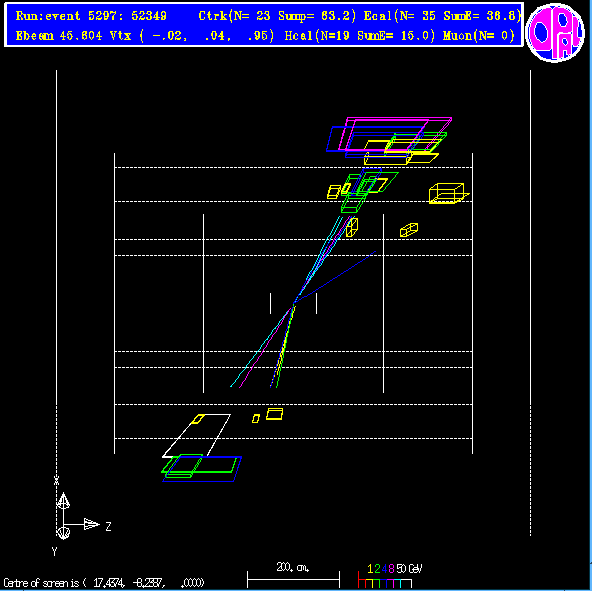This screenshot has height=591, width=592.
Task: Select the large yellow wireframe cube cluster
Action: point(449,193)
